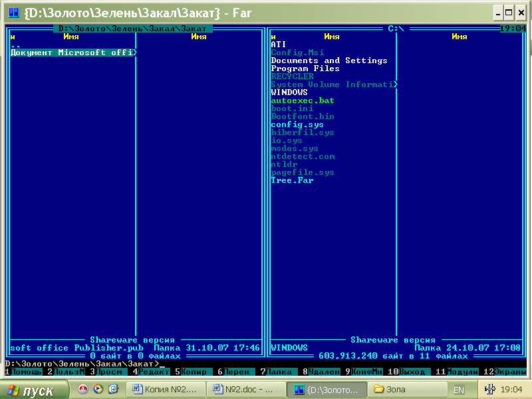Viewport: 532px width, 399px height.
Task: Select pagefile.sys file
Action: (303, 172)
